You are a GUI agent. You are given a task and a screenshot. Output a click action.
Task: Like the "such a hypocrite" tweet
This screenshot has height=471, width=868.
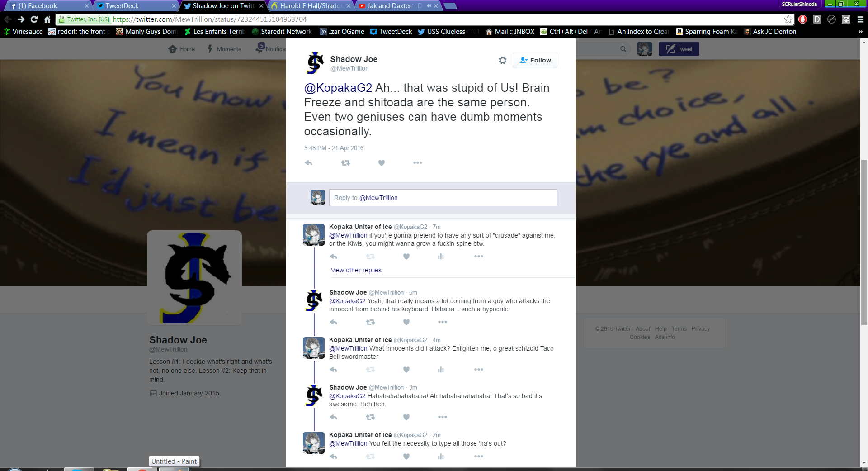406,322
